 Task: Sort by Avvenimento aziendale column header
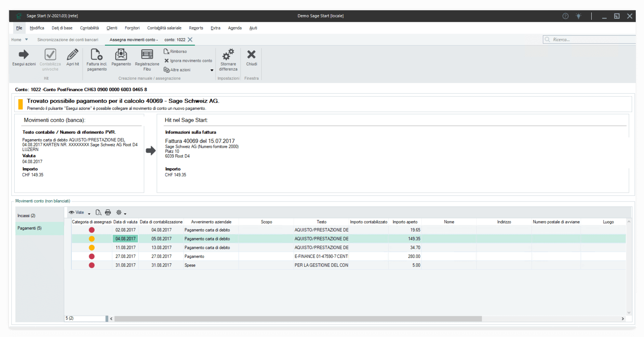pos(211,222)
